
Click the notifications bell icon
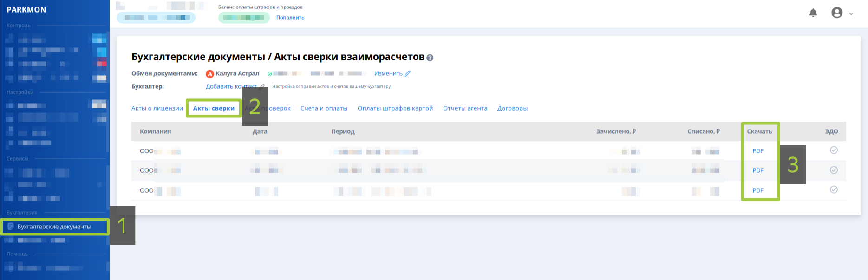(813, 13)
